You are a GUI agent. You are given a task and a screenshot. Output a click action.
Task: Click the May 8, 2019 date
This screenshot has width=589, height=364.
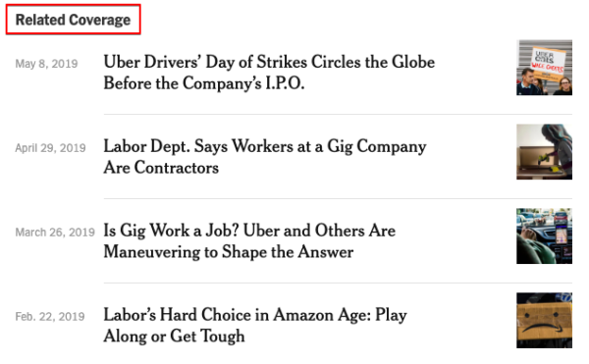point(46,64)
